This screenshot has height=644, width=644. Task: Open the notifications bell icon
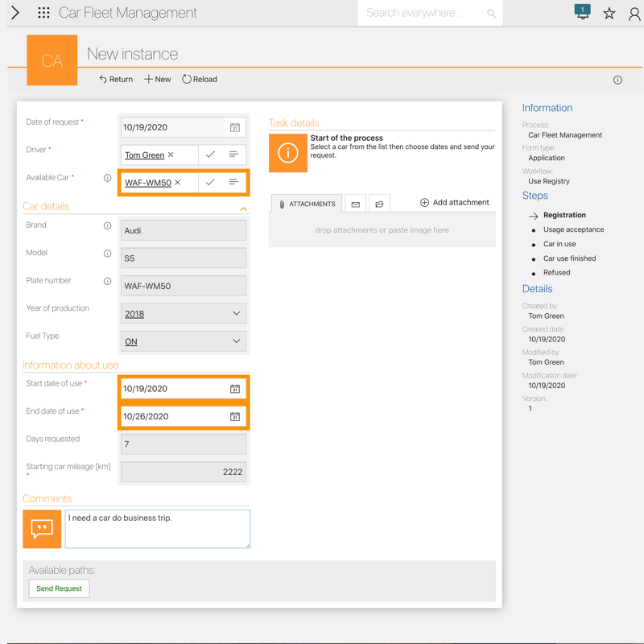pos(582,12)
